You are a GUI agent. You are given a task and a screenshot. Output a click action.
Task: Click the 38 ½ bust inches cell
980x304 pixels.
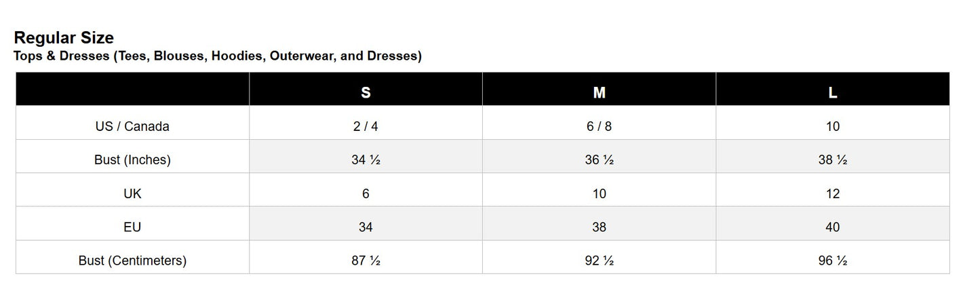tap(833, 160)
